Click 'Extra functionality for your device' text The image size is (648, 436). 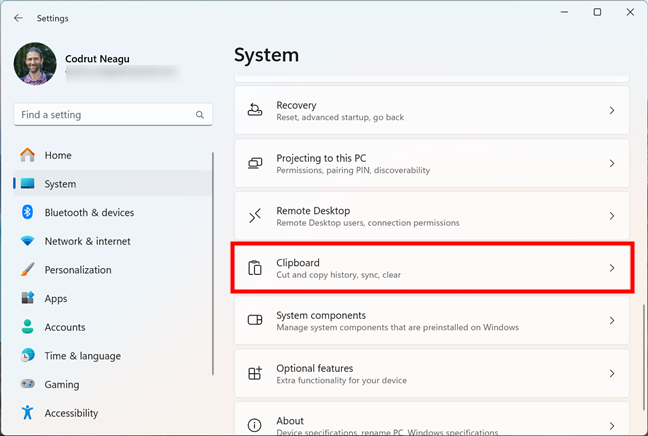click(x=341, y=380)
